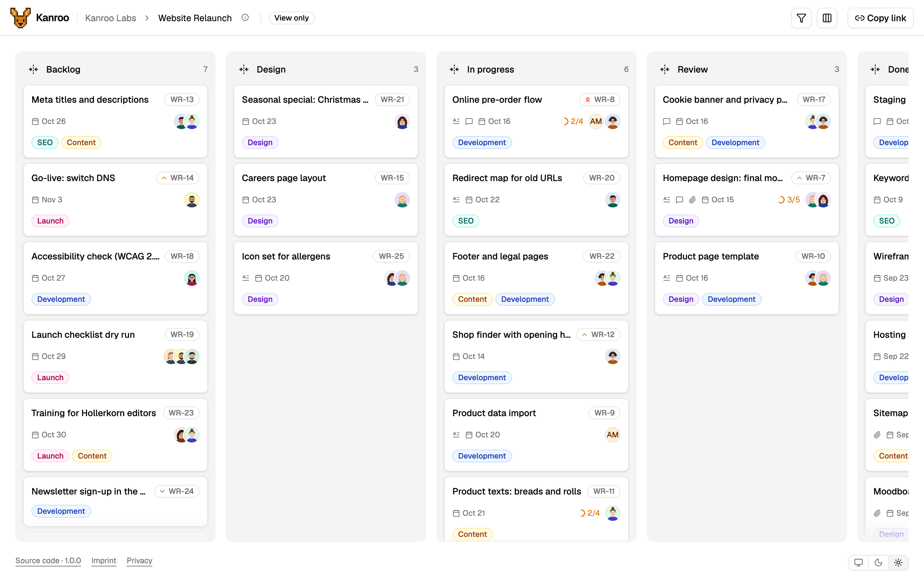Click the Kanroo kangaroo logo
Image resolution: width=924 pixels, height=578 pixels.
coord(20,18)
